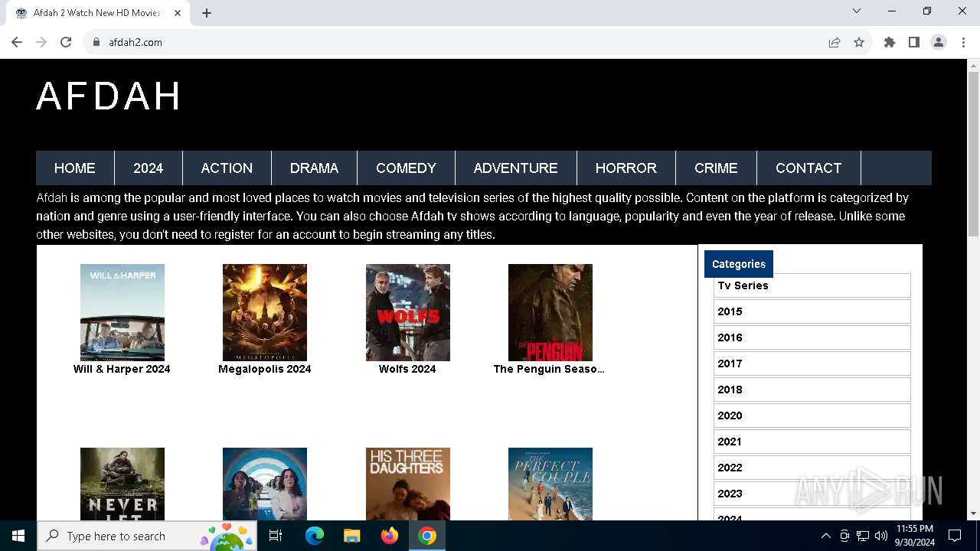Open the HOME menu item
980x551 pixels.
(x=75, y=168)
